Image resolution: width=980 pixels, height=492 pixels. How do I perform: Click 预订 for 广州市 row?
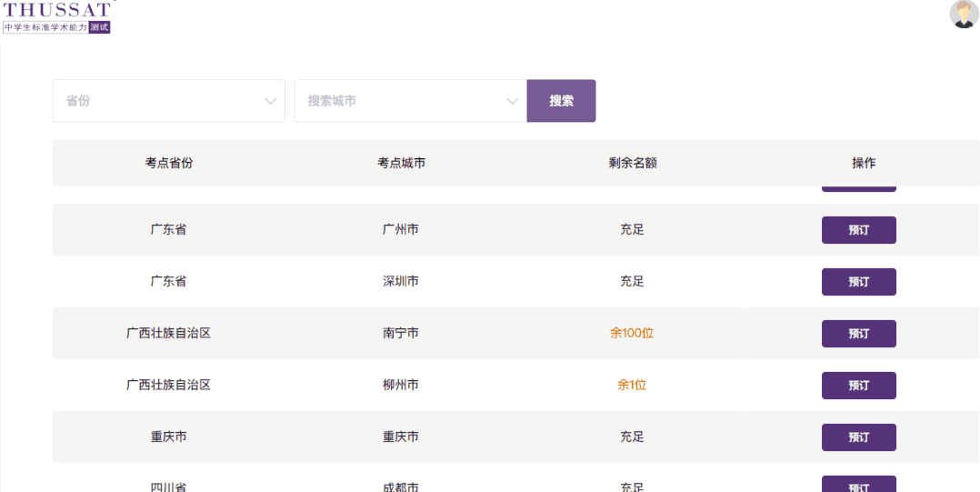tap(858, 230)
